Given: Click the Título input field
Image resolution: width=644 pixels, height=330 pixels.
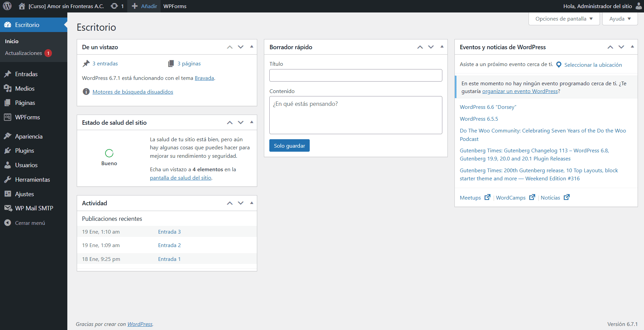Looking at the screenshot, I should point(355,75).
